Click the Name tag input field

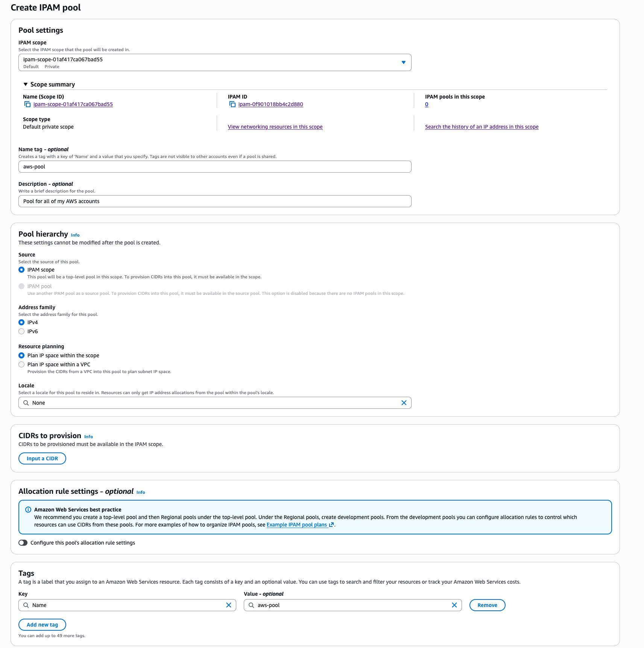(214, 167)
